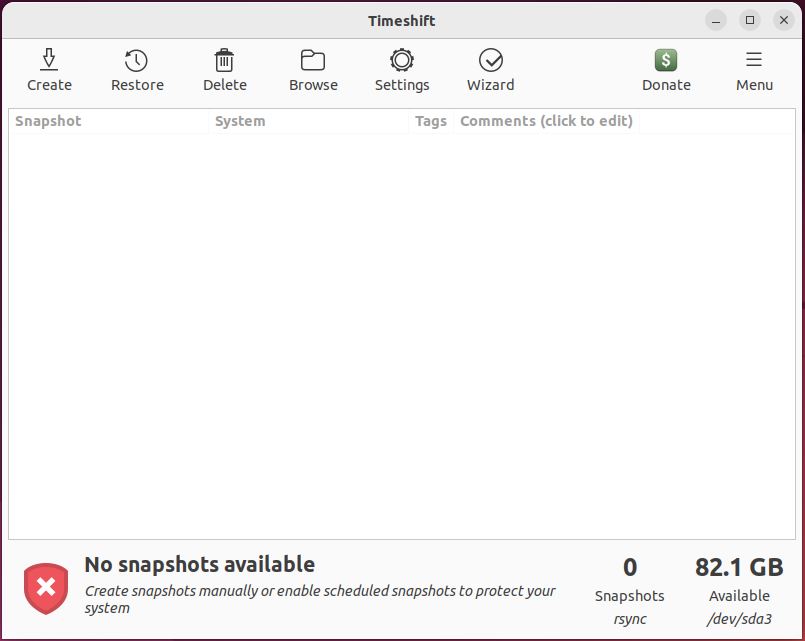The image size is (805, 641).
Task: Click the "No snapshots available" status message
Action: click(200, 565)
